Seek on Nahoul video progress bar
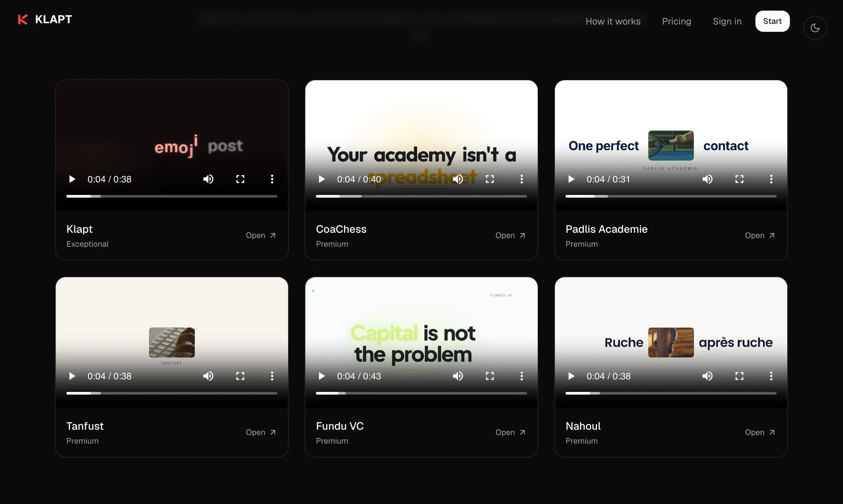This screenshot has width=843, height=504. pos(671,393)
